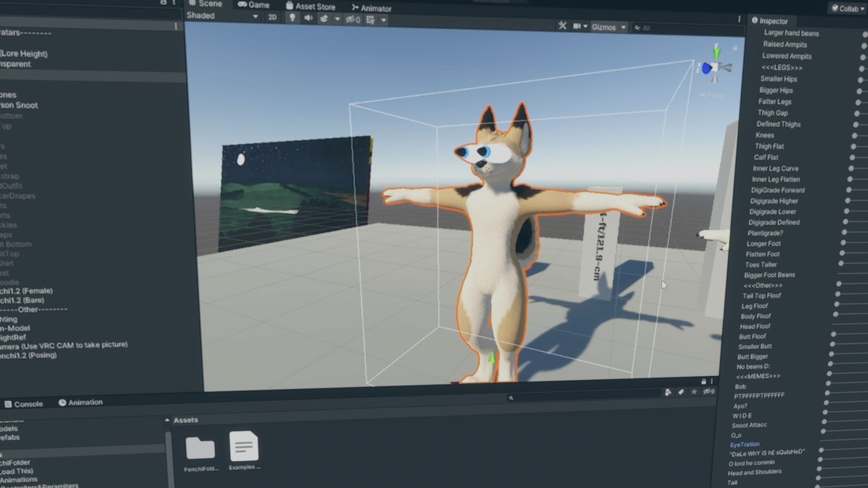
Task: Search by label tag icon in Project
Action: 681,392
